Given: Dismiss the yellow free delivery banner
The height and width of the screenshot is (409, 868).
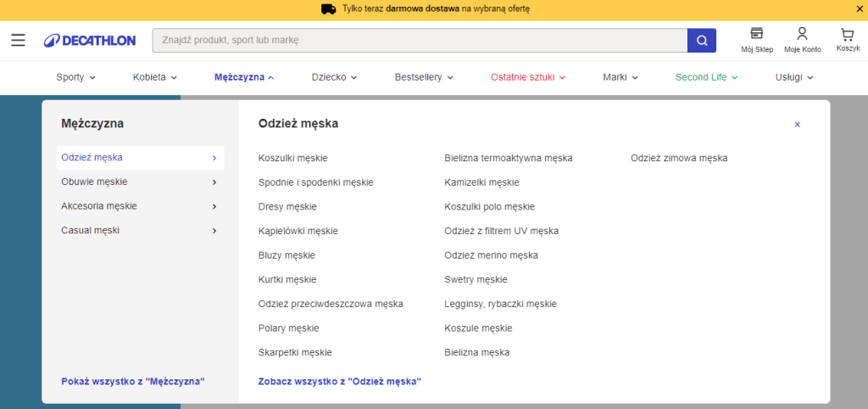Looking at the screenshot, I should [860, 8].
